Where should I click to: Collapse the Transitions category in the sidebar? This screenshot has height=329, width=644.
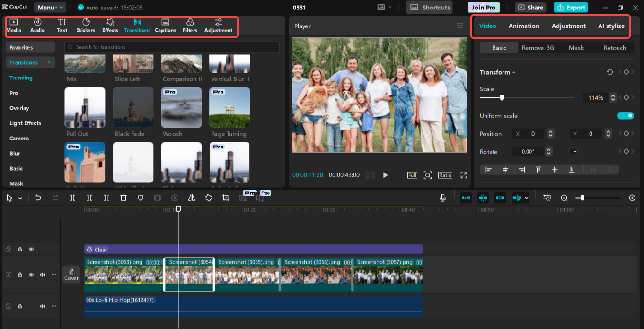(x=49, y=62)
